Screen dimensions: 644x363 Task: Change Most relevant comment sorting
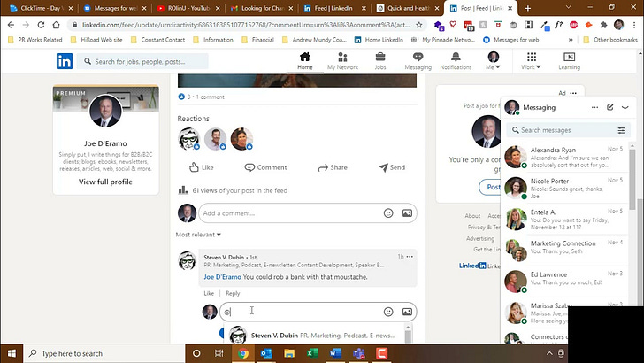198,235
